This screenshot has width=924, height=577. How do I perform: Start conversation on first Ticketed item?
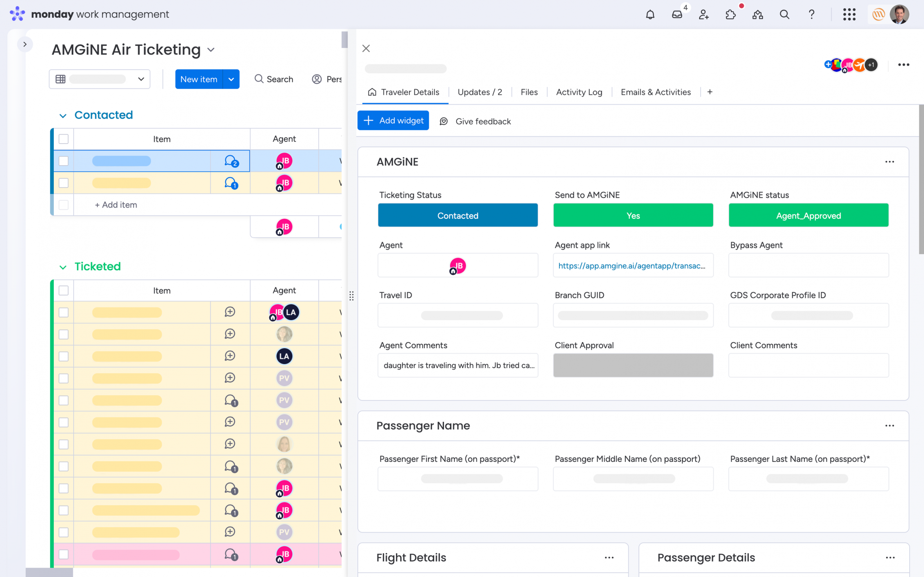[x=230, y=312]
